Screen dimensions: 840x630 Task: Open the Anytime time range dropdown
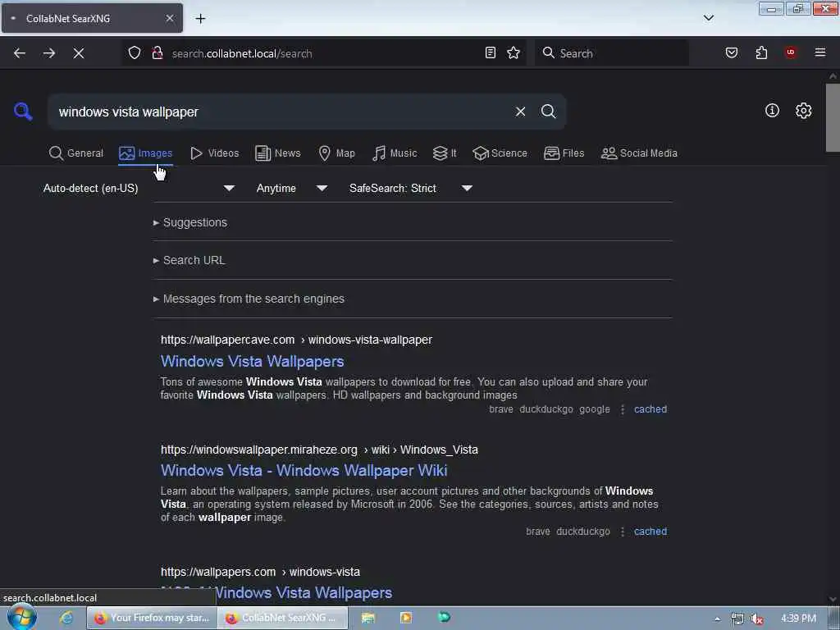[x=292, y=188]
